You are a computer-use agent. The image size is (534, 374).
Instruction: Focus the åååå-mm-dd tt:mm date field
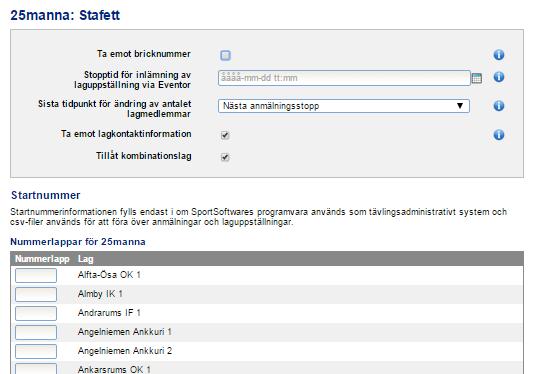[x=344, y=78]
